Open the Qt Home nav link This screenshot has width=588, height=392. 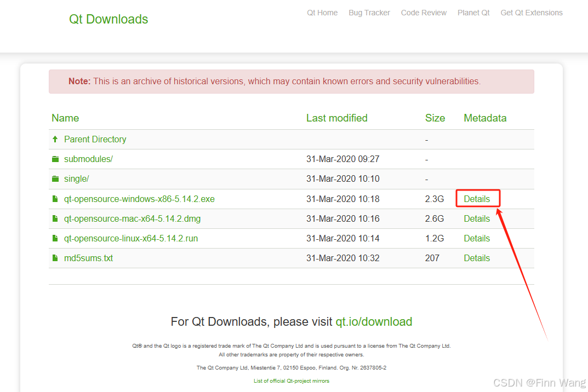coord(322,13)
